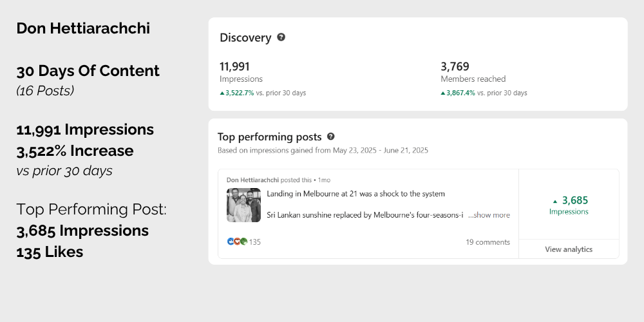Open the post's black-and-white photo thumbnail
Viewport: 644px width, 322px height.
tap(243, 205)
